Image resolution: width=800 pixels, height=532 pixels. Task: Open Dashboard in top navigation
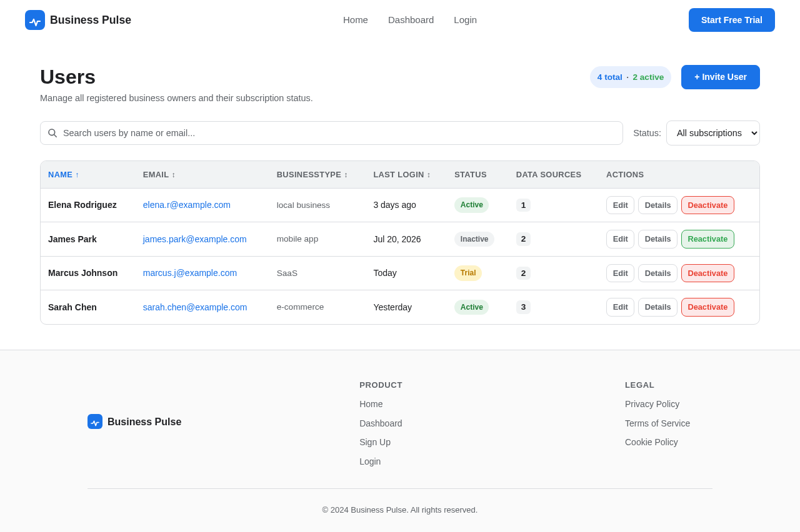(411, 20)
